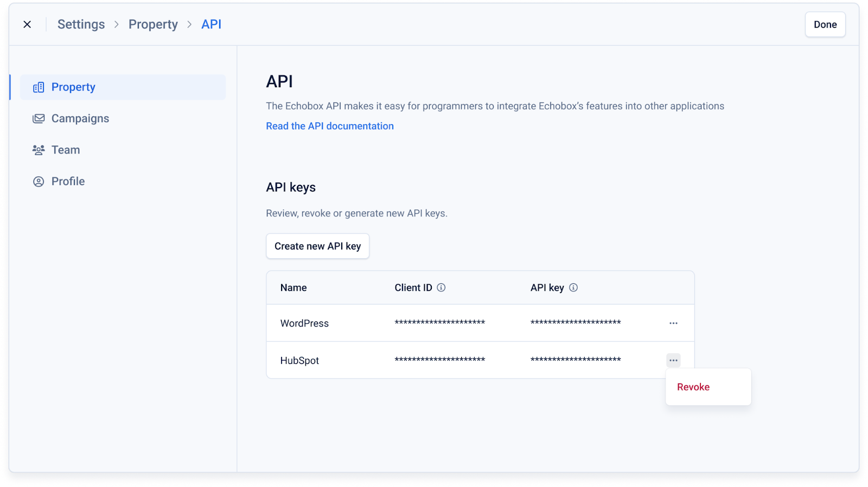Viewport: 868px width, 487px height.
Task: Click the Team people icon
Action: pyautogui.click(x=39, y=150)
